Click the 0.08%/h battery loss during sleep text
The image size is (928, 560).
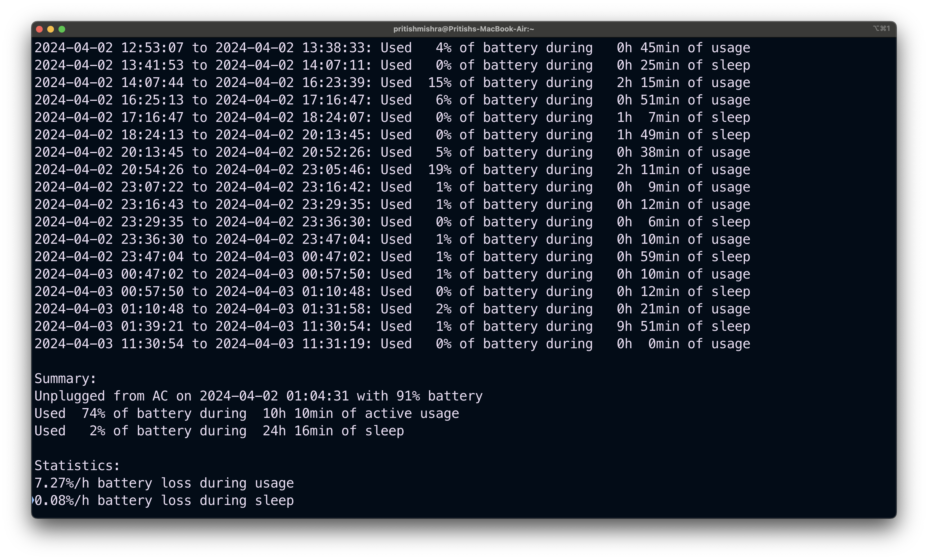coord(164,500)
